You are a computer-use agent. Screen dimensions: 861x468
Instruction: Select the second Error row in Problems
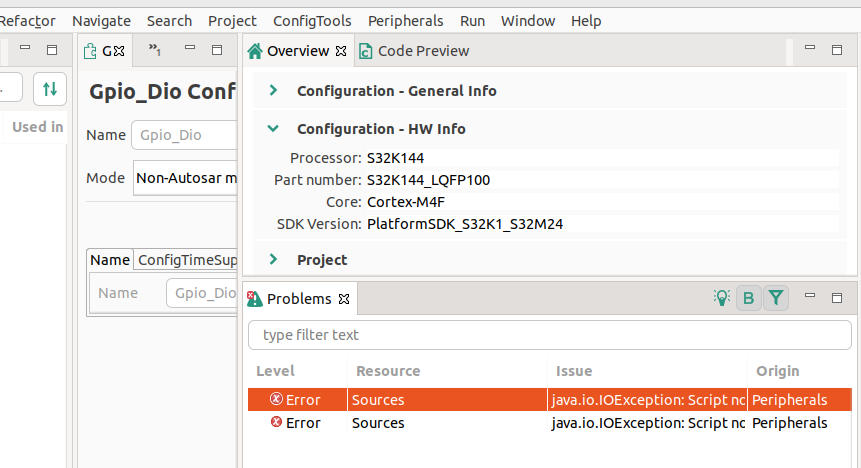pyautogui.click(x=500, y=423)
